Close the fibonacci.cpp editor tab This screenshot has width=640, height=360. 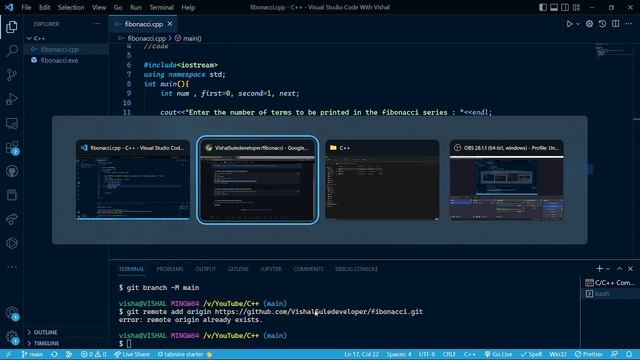pos(170,24)
